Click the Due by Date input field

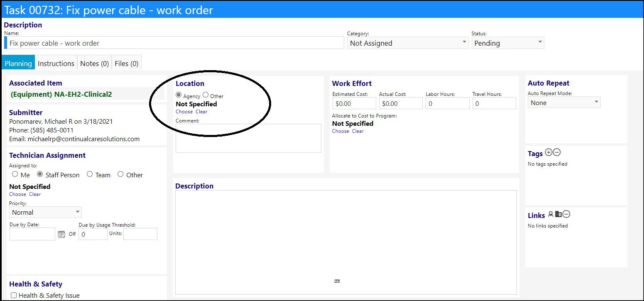[32, 234]
